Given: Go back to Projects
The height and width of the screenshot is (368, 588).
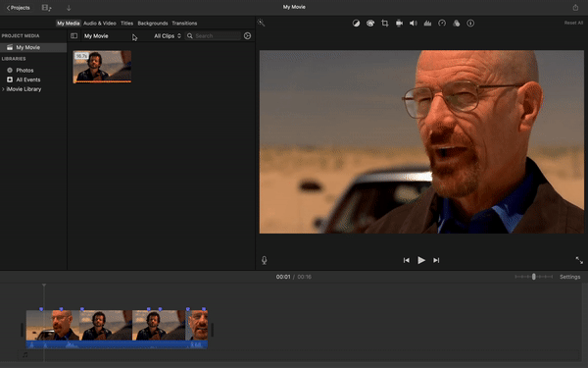Looking at the screenshot, I should point(18,8).
